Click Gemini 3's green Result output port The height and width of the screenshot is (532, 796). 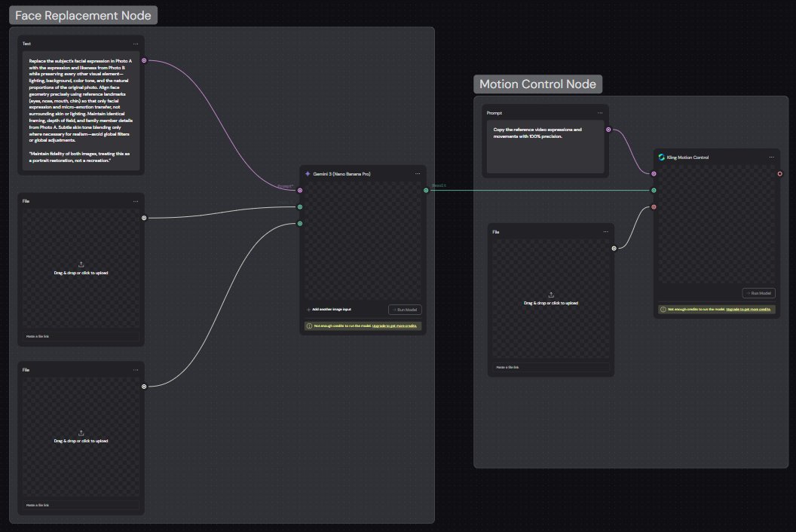(426, 191)
